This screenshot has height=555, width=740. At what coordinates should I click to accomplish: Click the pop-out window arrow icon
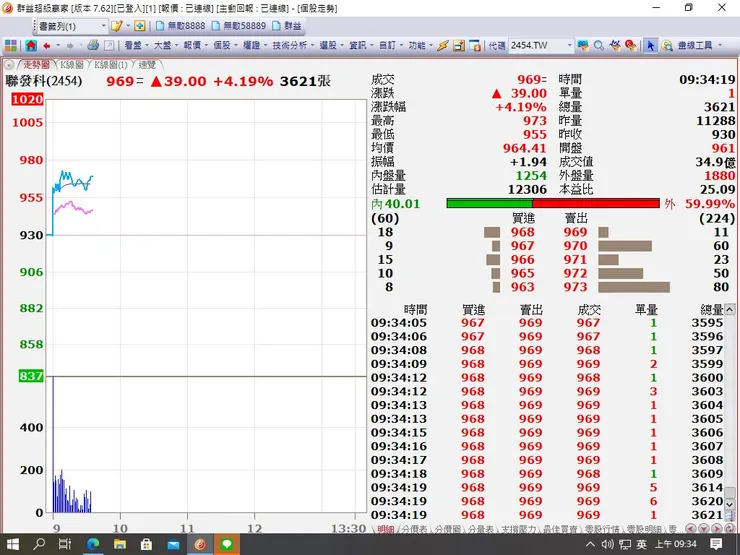point(109,46)
